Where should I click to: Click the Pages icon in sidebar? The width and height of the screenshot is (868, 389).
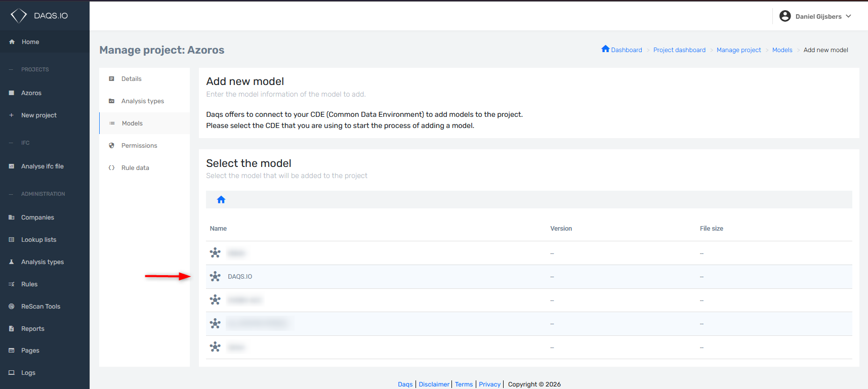click(x=12, y=351)
